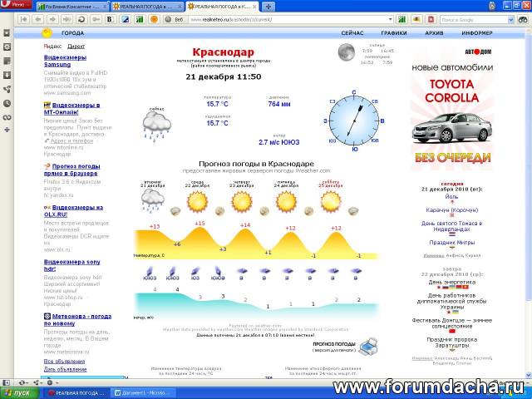Go to the АРХИВ section

[434, 33]
